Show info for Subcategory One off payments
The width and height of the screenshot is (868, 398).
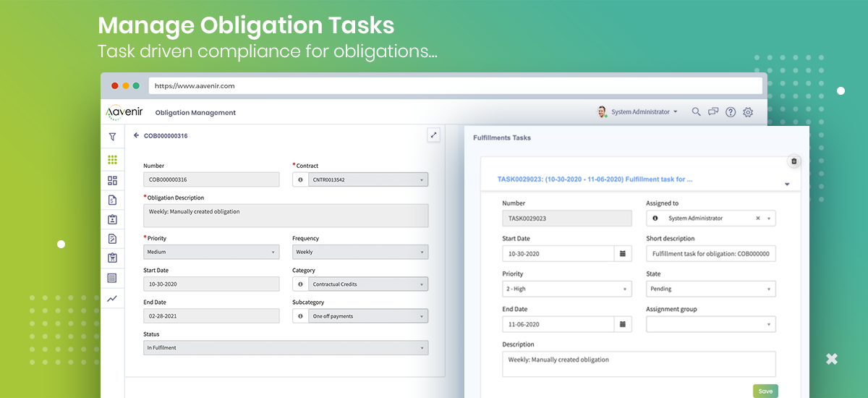click(300, 316)
